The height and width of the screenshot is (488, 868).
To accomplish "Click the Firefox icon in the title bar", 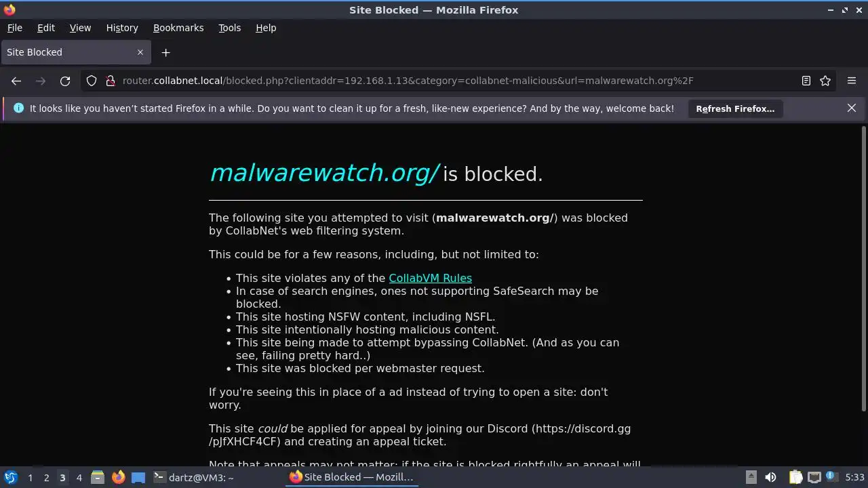I will (9, 9).
